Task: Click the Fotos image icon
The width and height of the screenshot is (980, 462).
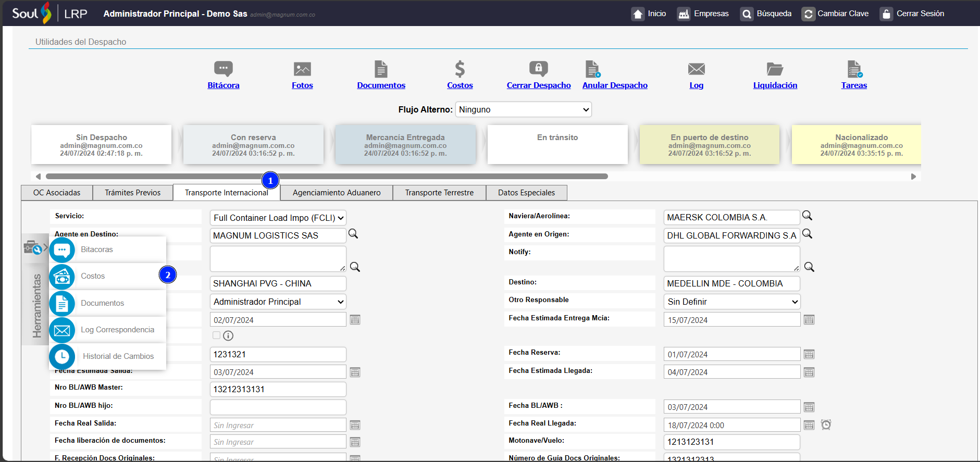Action: point(302,69)
